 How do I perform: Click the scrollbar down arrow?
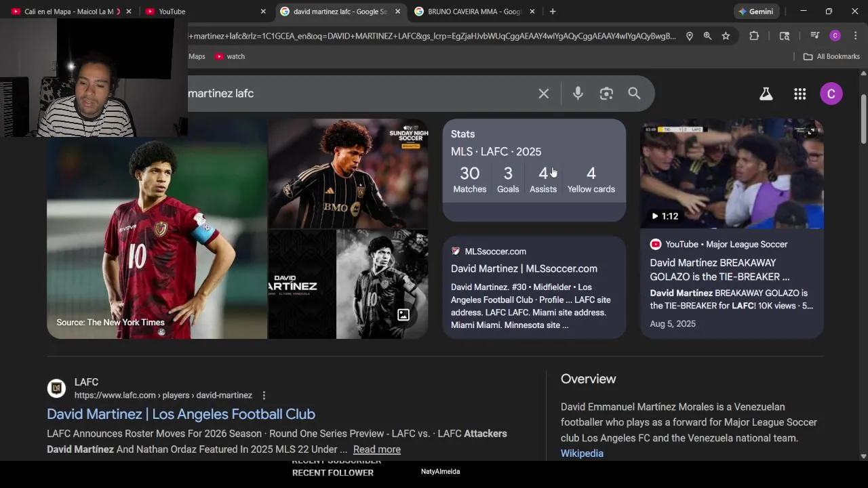(x=863, y=456)
